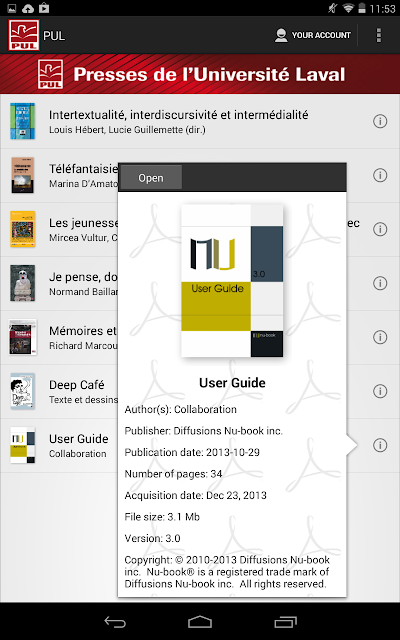
Task: Tap 'Author(s): Collaboration' line
Action: click(x=180, y=409)
